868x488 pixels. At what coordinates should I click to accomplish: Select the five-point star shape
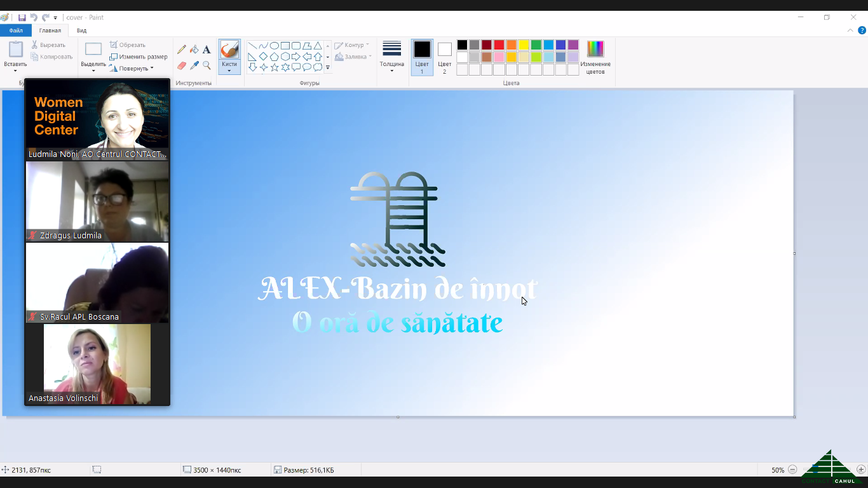275,67
